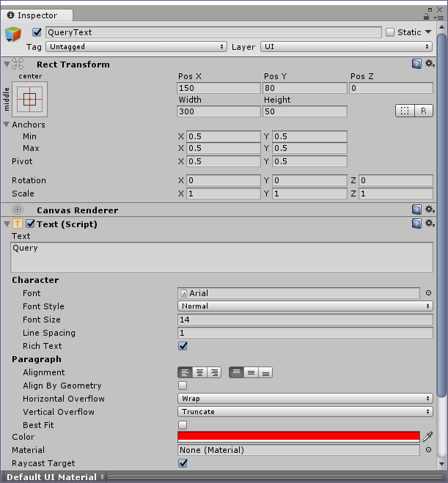Align text vertically to top
The width and height of the screenshot is (448, 483).
236,372
